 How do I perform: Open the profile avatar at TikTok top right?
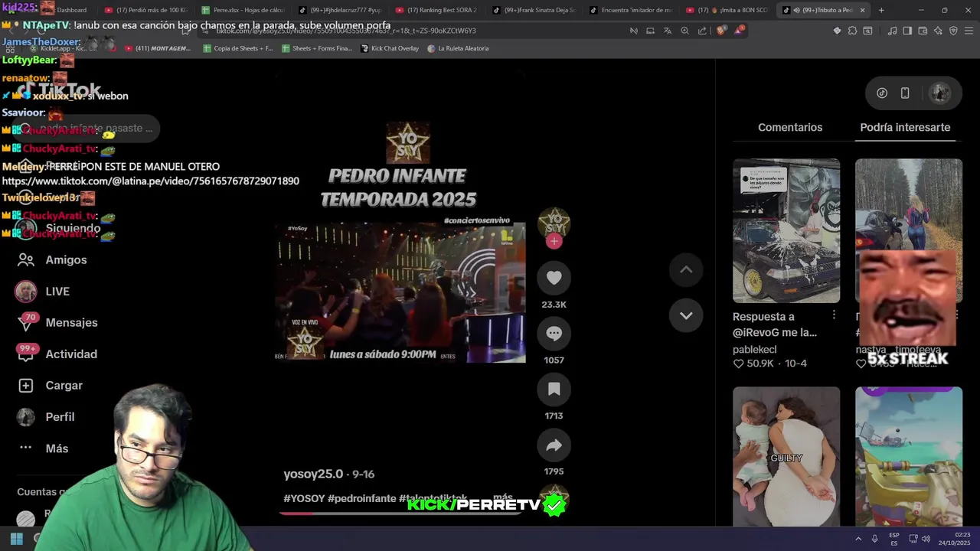(x=939, y=93)
